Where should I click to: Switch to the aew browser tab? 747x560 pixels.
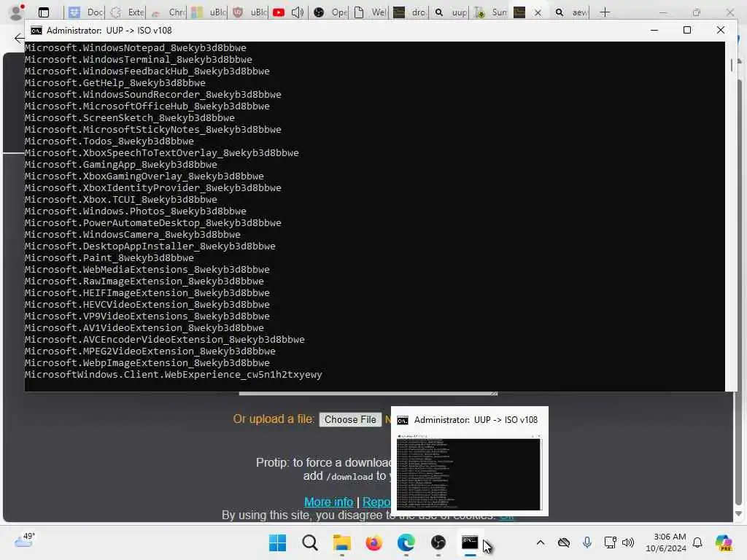571,12
